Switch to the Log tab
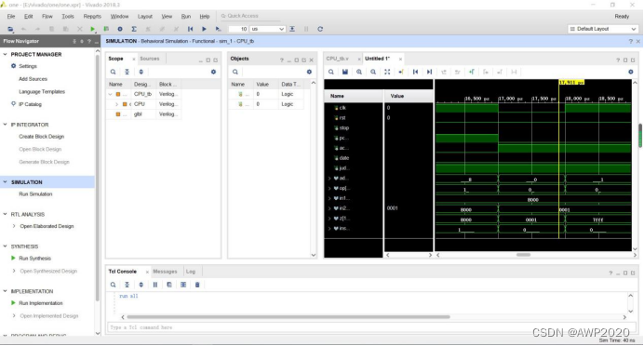 (x=191, y=272)
